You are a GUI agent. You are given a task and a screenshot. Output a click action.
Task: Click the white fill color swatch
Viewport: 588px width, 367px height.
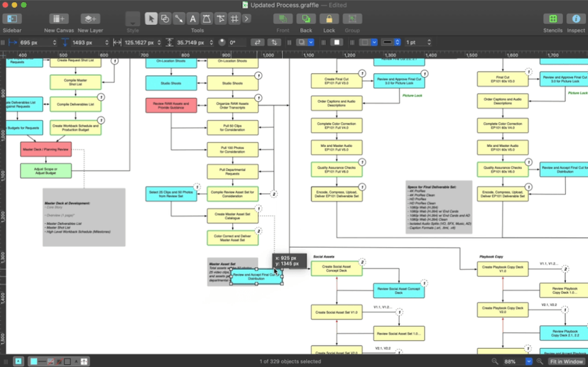point(337,43)
